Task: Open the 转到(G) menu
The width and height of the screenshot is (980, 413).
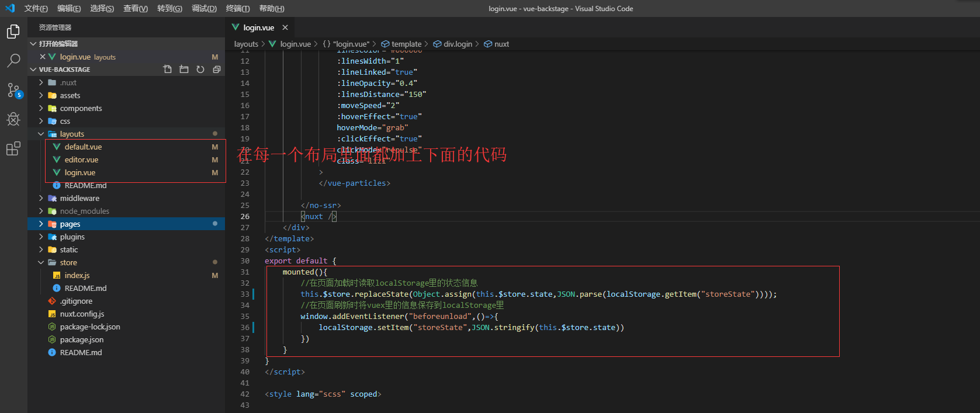Action: 169,8
